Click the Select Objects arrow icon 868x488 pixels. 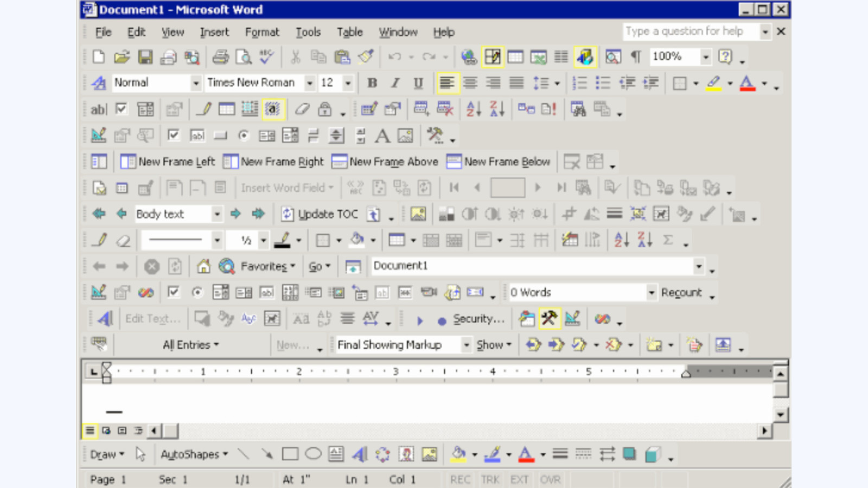(x=141, y=454)
